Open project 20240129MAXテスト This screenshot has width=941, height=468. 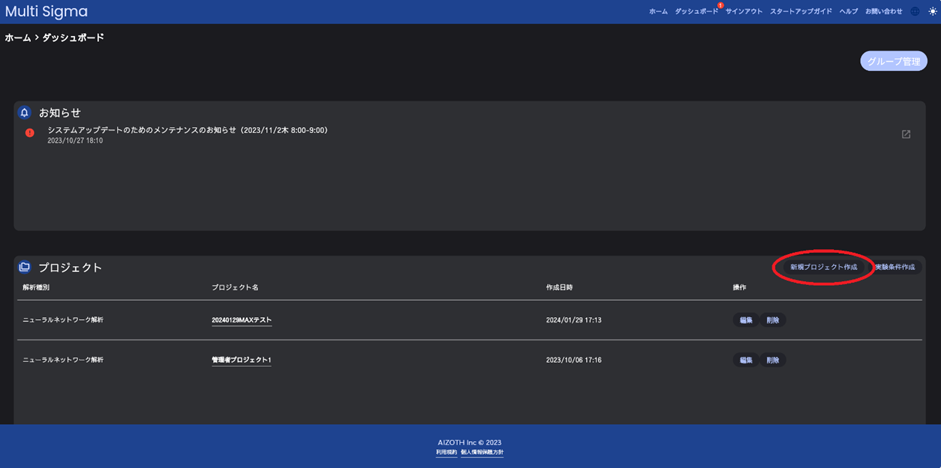click(241, 320)
